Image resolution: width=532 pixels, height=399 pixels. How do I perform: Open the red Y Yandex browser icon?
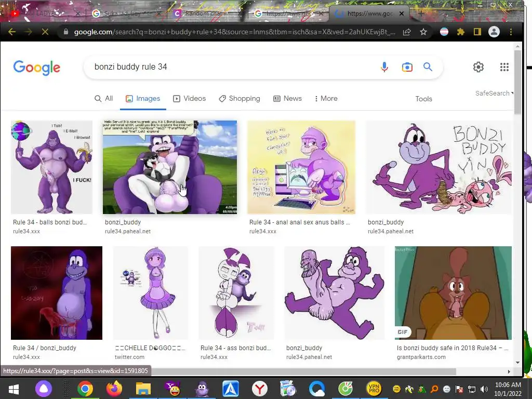[x=260, y=389]
